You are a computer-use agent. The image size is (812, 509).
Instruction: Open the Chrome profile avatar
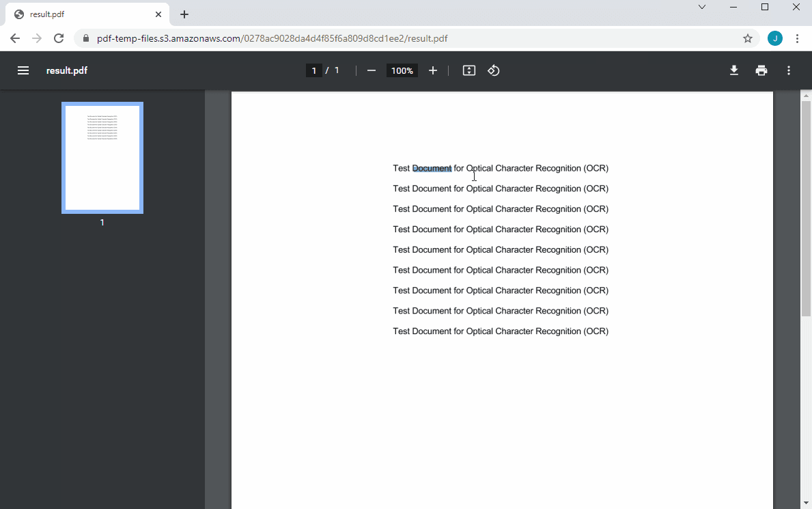775,38
